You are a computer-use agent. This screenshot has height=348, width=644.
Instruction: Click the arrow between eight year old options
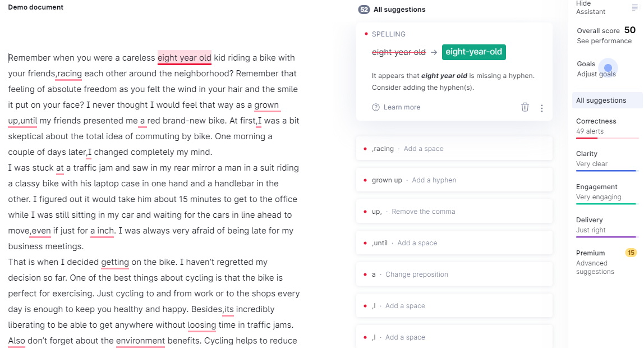click(x=434, y=52)
